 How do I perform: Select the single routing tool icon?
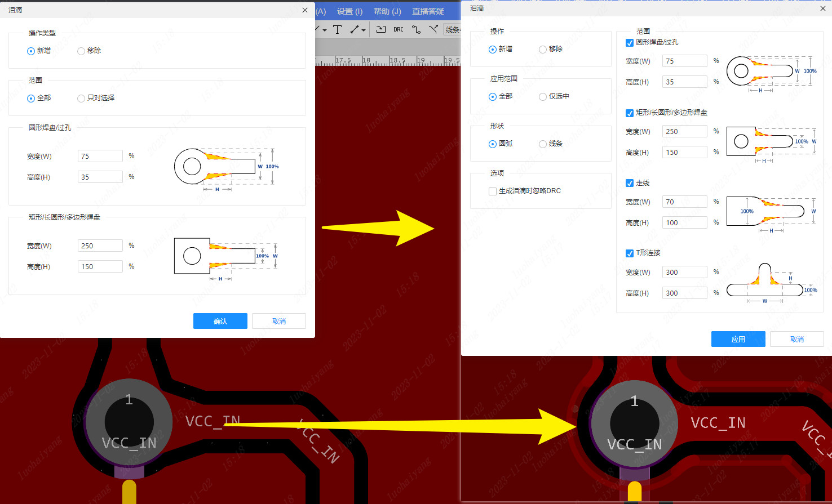(x=416, y=29)
